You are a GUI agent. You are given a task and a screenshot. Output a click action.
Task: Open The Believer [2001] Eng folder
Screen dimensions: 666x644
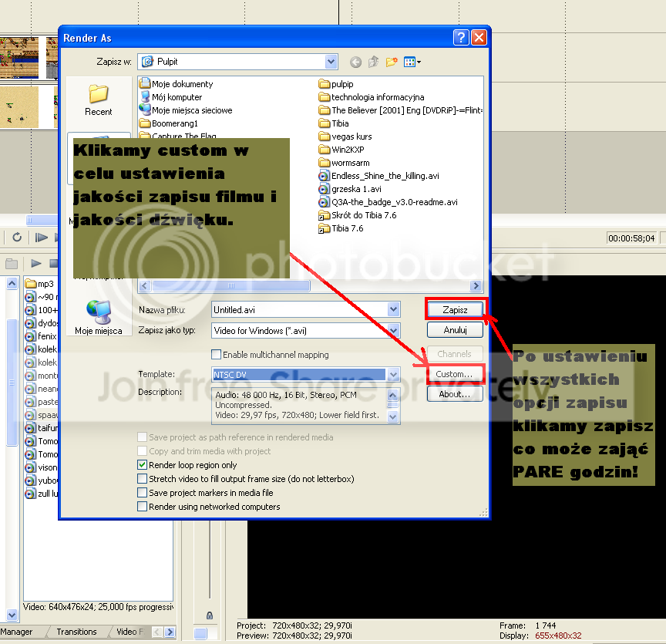tap(401, 110)
